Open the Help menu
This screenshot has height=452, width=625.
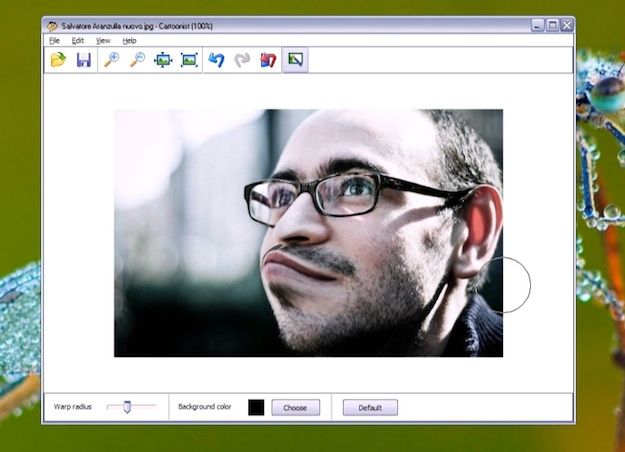coord(130,41)
